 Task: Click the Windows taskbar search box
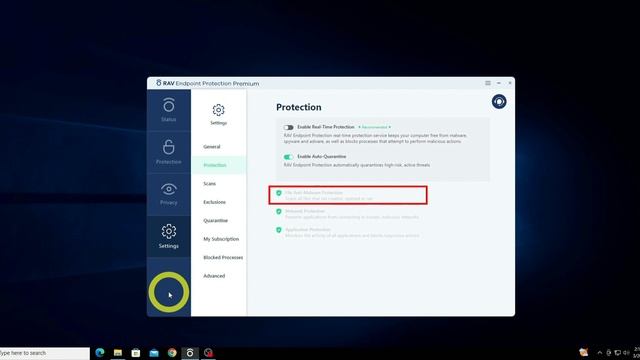[x=44, y=353]
